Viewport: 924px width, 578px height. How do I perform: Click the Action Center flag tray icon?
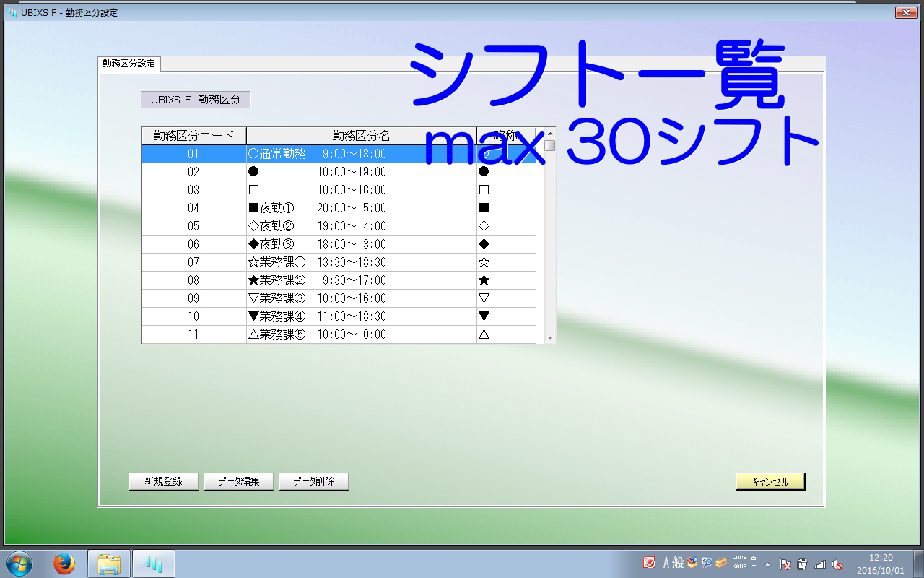click(x=785, y=564)
